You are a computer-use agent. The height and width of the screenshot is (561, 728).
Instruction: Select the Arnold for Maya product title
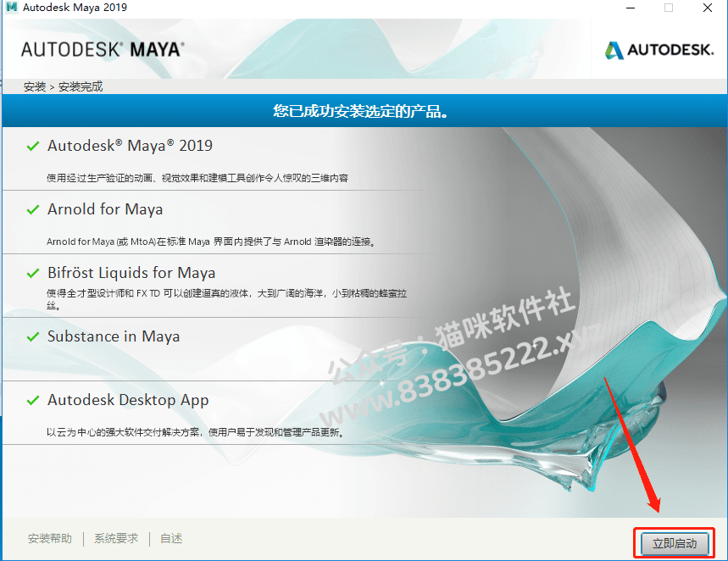(105, 209)
